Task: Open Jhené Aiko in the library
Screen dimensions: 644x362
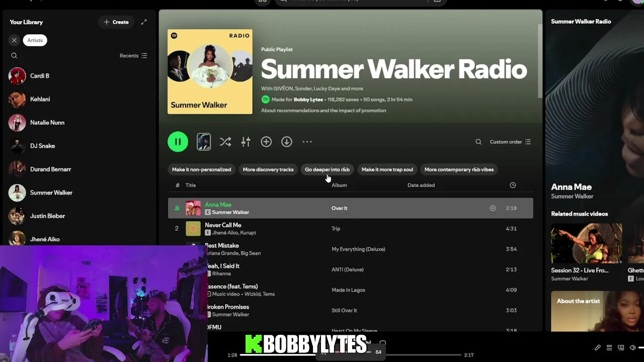Action: [78, 238]
